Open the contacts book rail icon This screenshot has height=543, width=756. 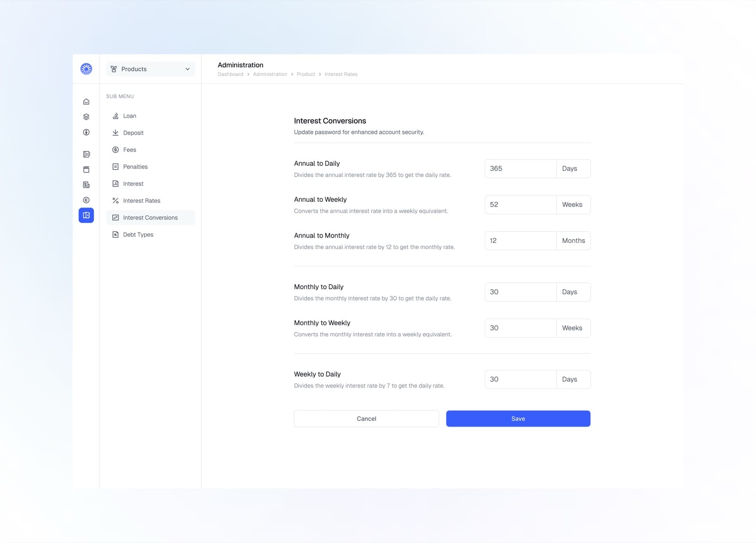tap(86, 154)
